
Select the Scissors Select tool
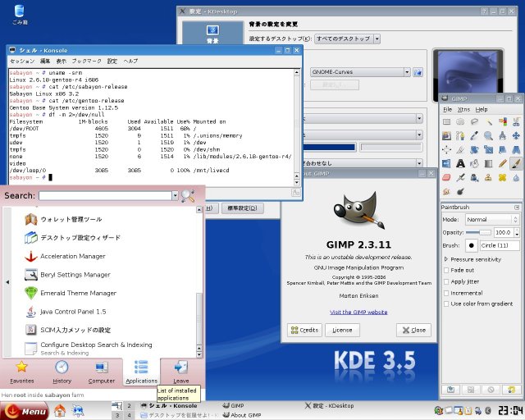516,122
